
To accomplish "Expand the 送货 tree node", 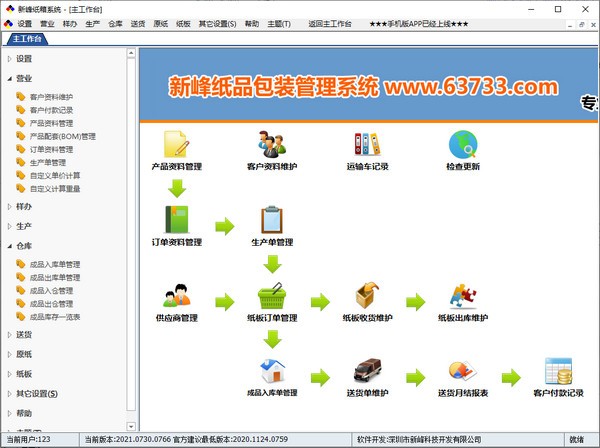I will pos(10,335).
